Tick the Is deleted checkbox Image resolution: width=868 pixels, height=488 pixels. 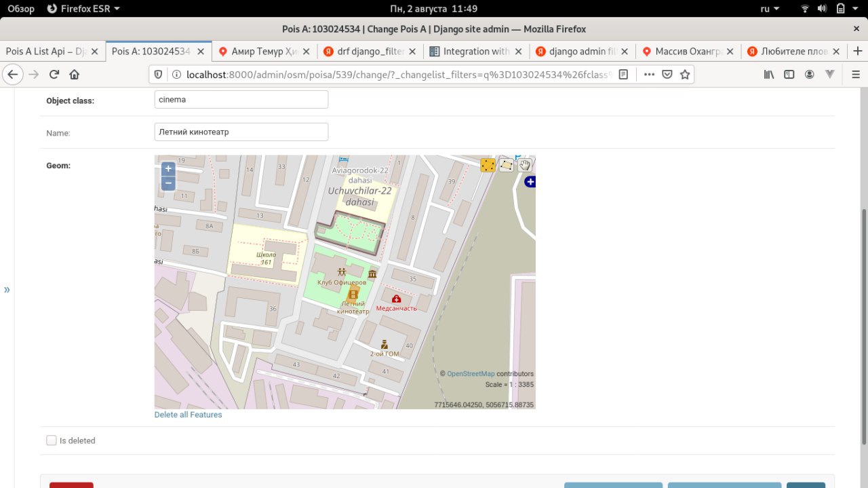point(52,440)
